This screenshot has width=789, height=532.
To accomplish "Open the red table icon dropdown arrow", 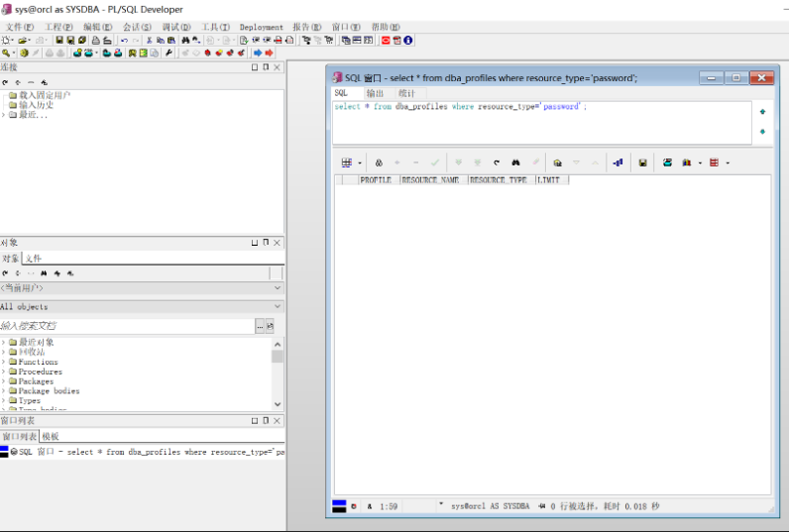I will (x=728, y=162).
